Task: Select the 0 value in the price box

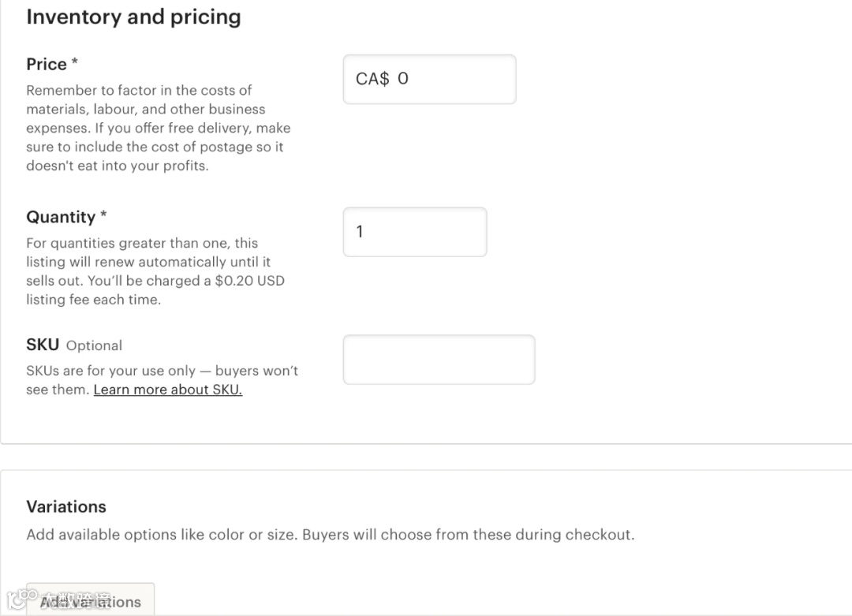Action: coord(403,79)
